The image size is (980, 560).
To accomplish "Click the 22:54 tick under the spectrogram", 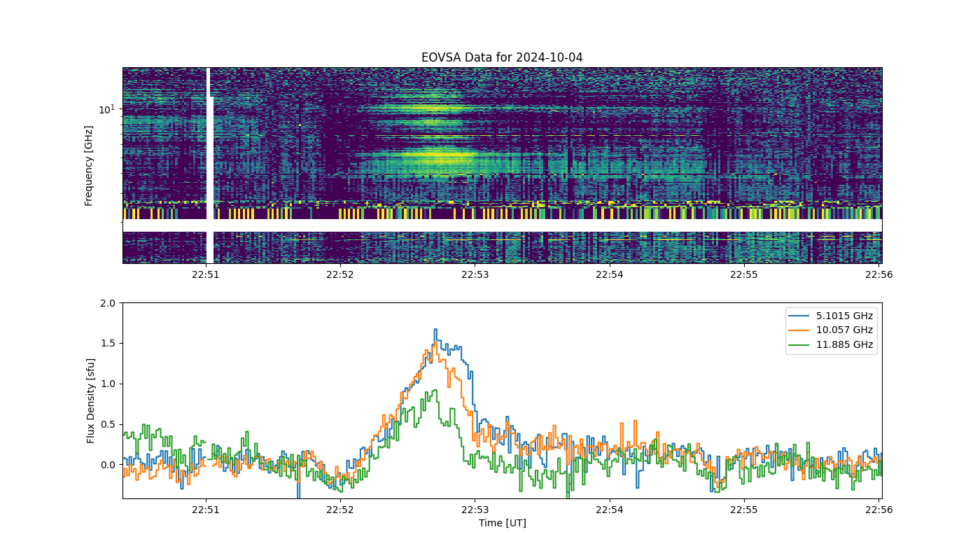I will [609, 274].
